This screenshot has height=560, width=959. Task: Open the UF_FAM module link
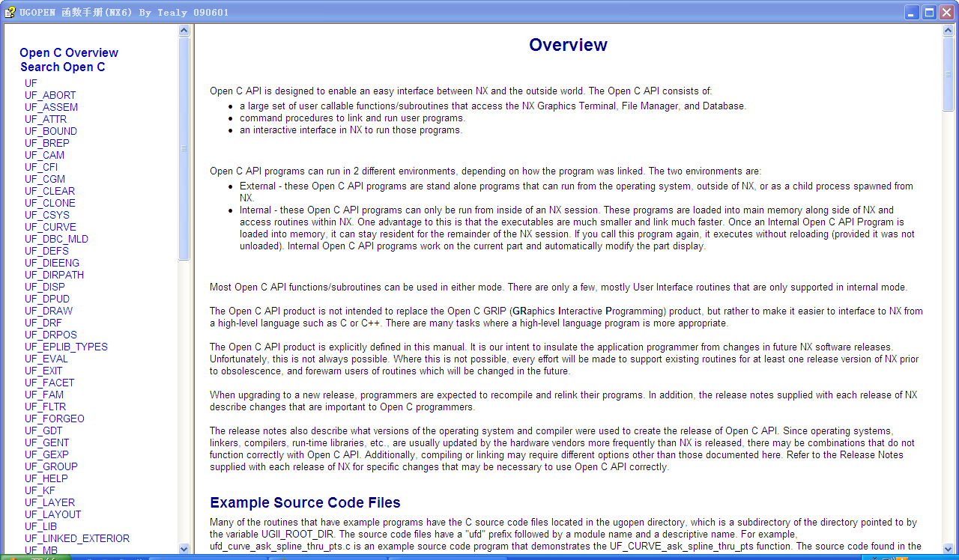point(44,395)
